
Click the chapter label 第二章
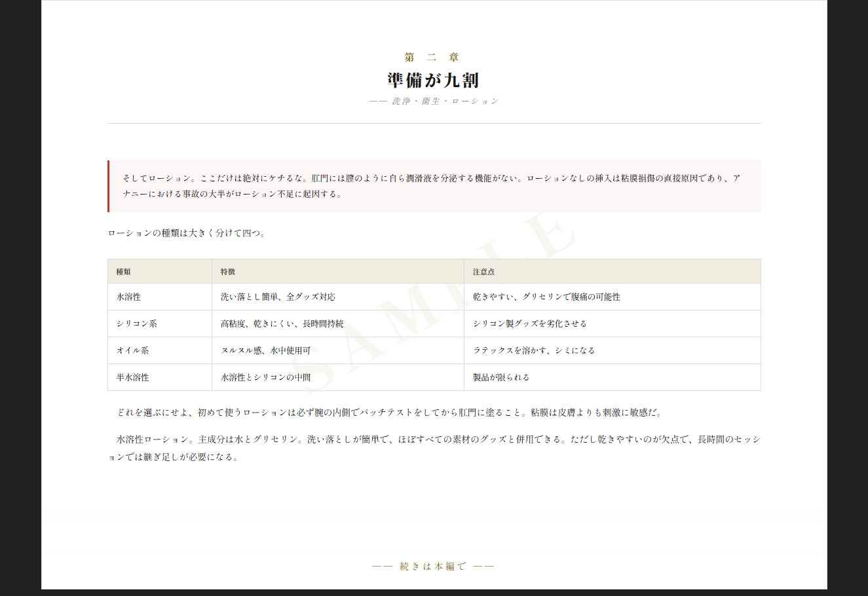(433, 58)
